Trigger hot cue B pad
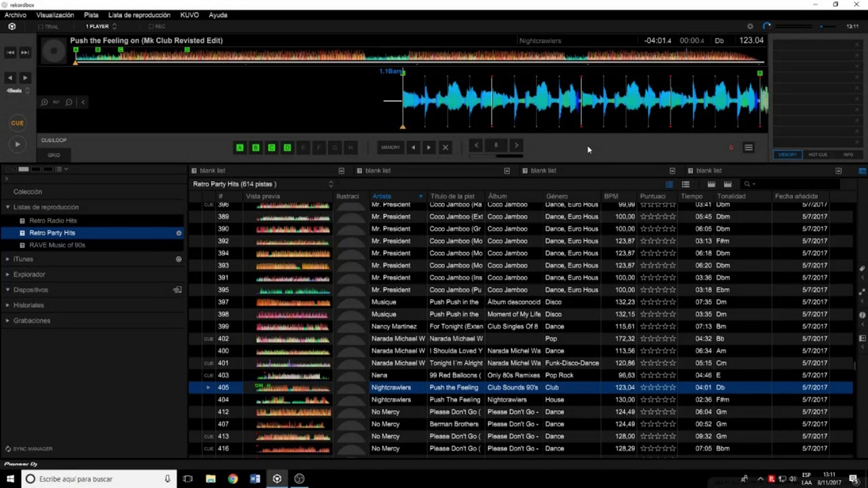 (256, 147)
